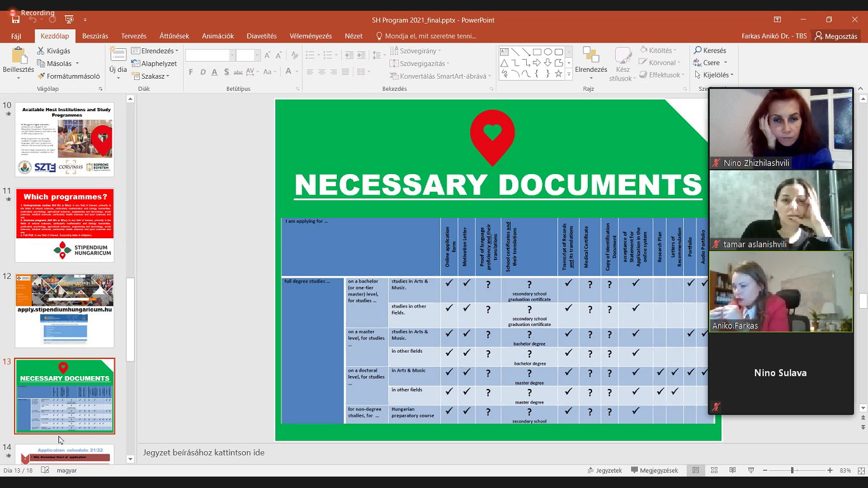The image size is (868, 488).
Task: Click the zoom slider in status bar
Action: pos(792,470)
